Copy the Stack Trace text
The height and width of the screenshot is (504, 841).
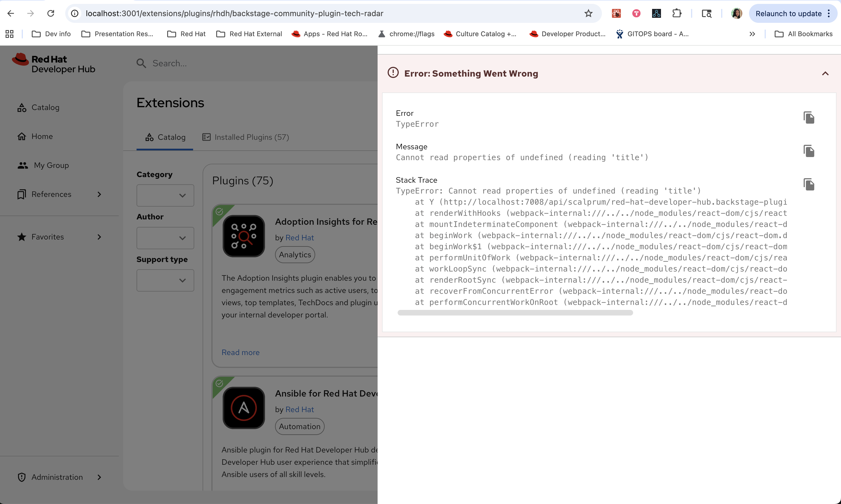pyautogui.click(x=809, y=184)
